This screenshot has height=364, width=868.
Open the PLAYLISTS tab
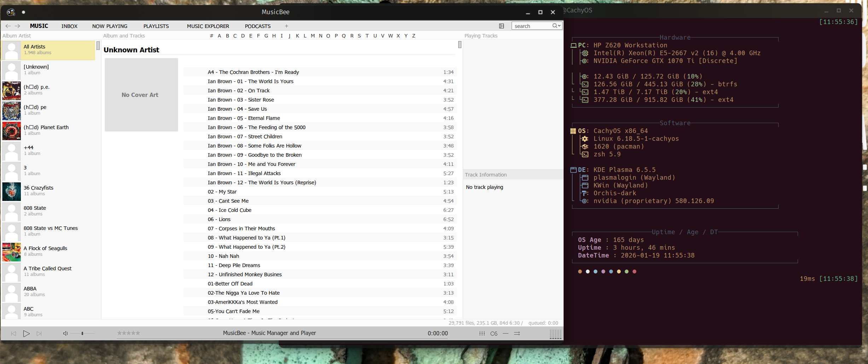(x=156, y=26)
